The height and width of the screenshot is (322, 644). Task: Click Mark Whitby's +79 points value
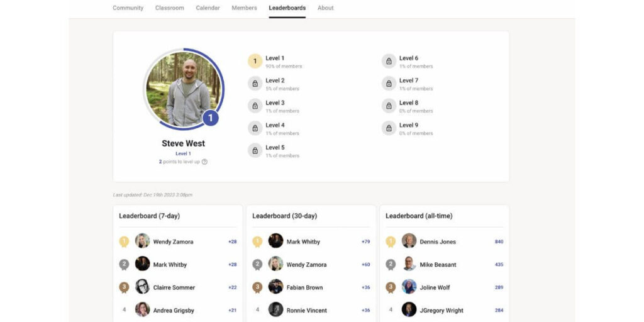tap(365, 242)
